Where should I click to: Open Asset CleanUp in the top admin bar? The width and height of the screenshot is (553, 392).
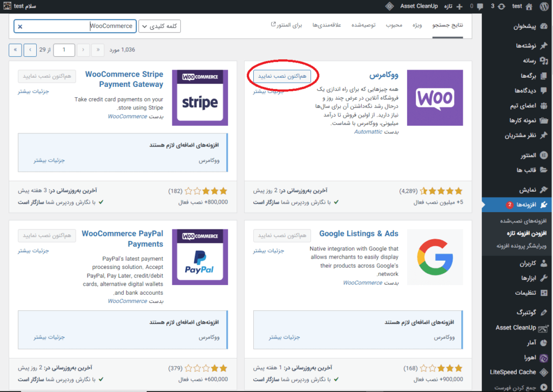(419, 6)
